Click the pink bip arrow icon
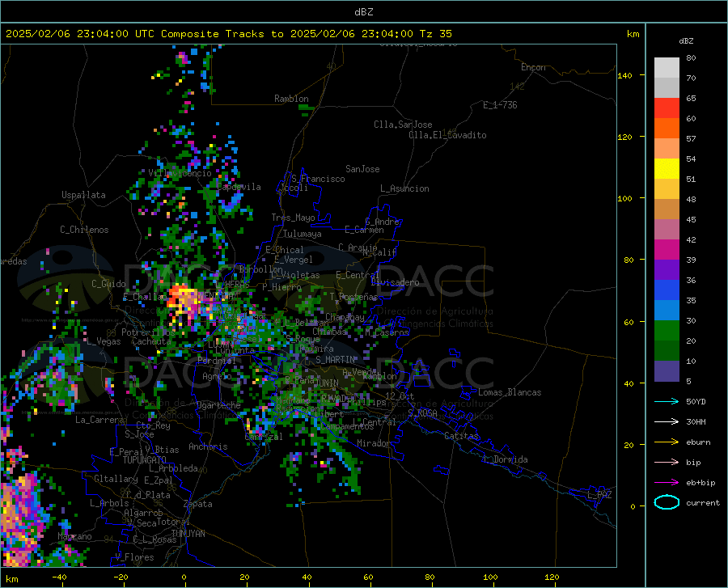This screenshot has width=728, height=588. click(x=667, y=462)
